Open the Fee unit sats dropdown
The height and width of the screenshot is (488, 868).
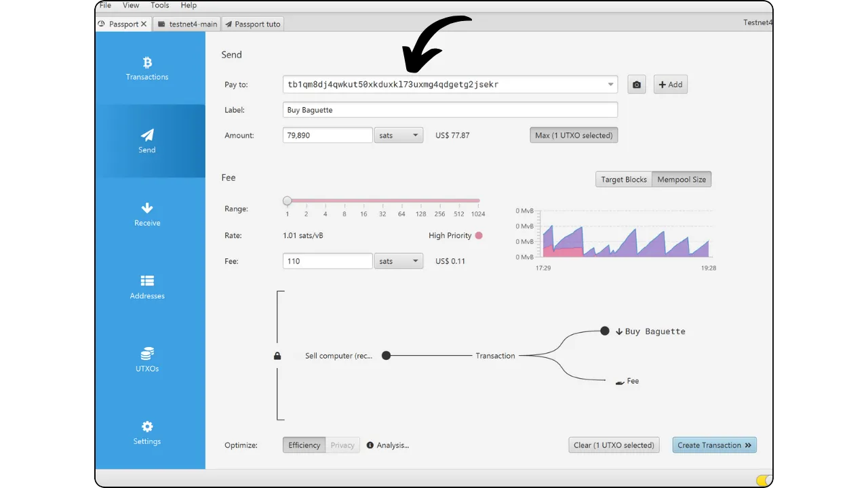[x=398, y=261]
